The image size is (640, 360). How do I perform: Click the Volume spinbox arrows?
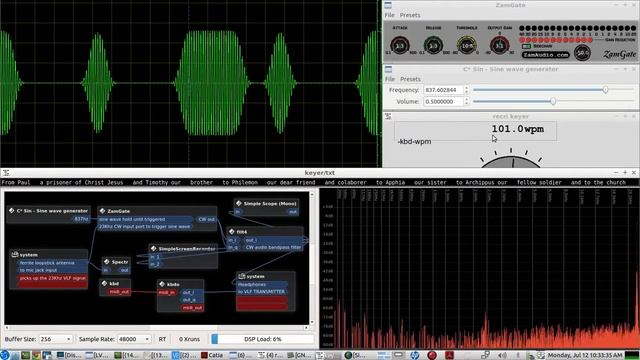coord(467,101)
